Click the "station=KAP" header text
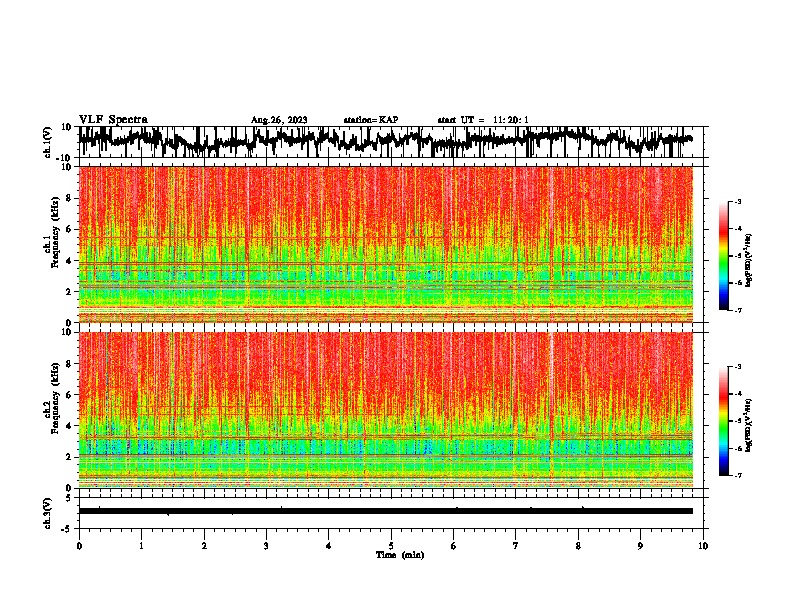 coord(371,120)
